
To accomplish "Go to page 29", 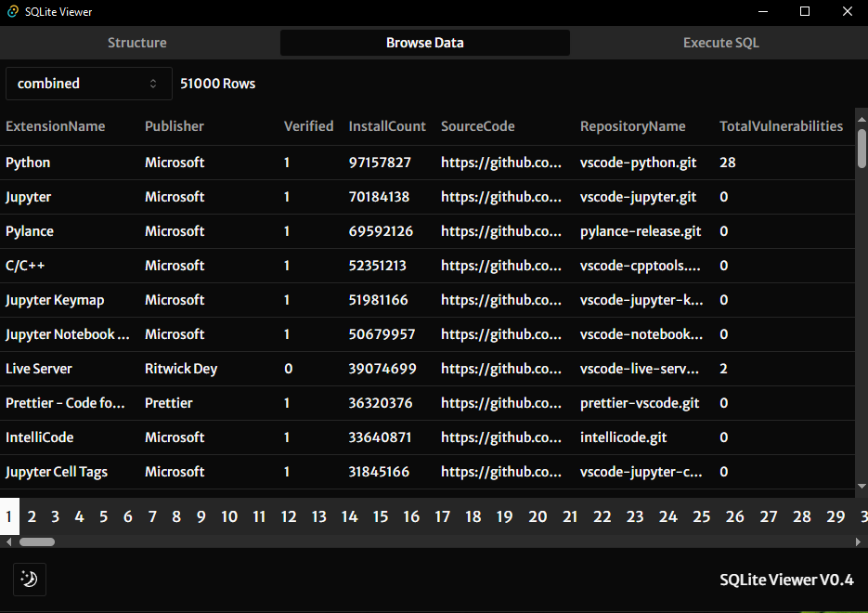I will 836,516.
